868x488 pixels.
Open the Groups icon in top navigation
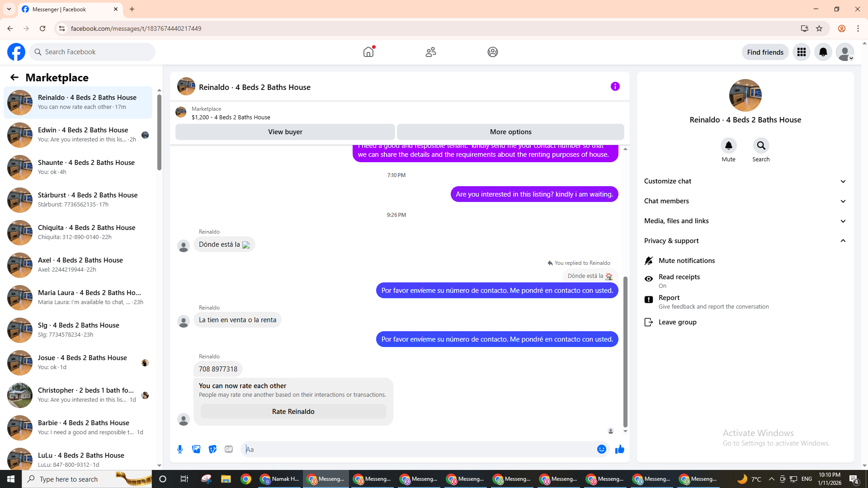click(x=493, y=52)
